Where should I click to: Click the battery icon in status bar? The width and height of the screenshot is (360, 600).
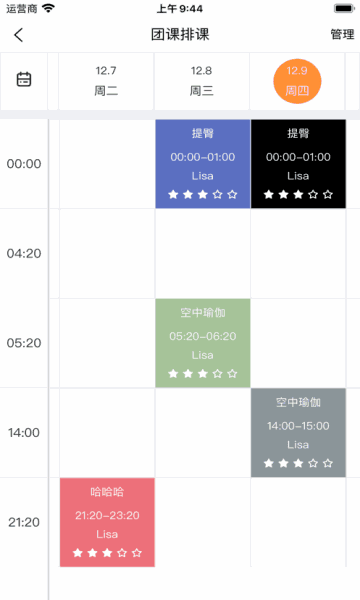[x=344, y=8]
